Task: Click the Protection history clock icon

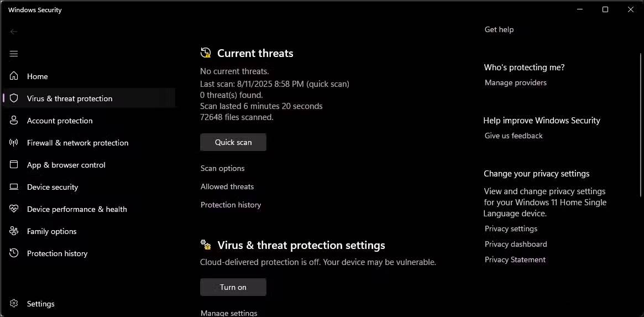Action: click(14, 253)
